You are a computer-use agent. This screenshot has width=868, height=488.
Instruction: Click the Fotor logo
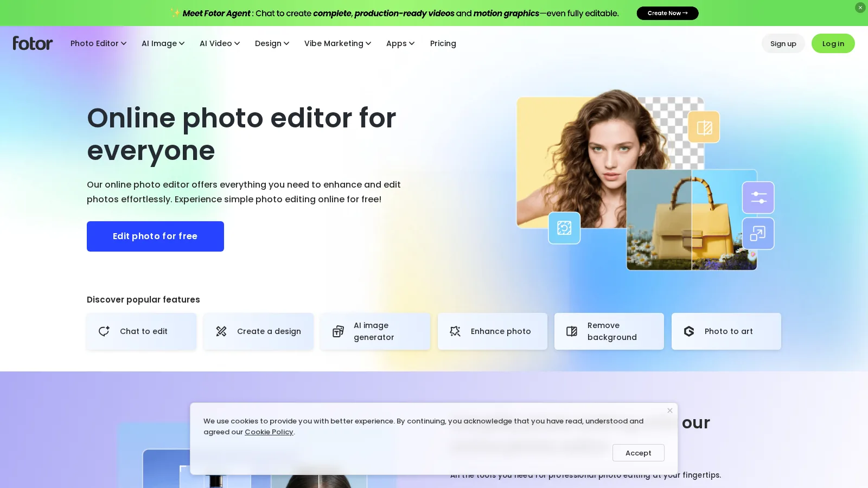click(33, 43)
